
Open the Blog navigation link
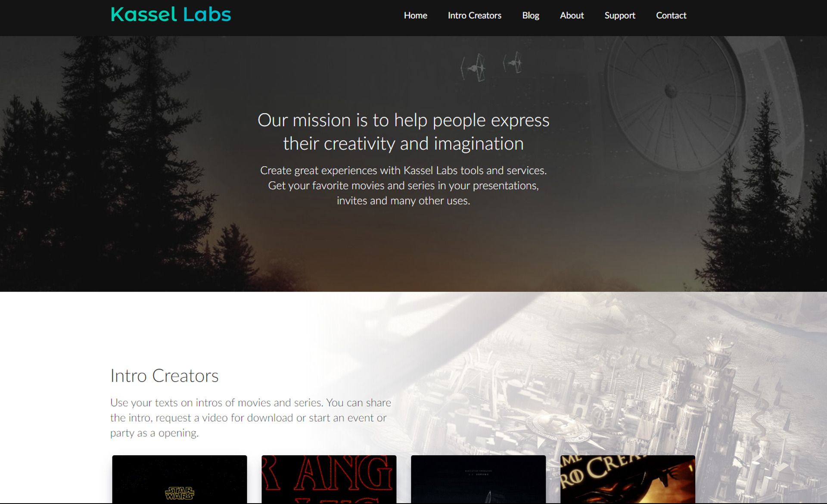click(530, 16)
